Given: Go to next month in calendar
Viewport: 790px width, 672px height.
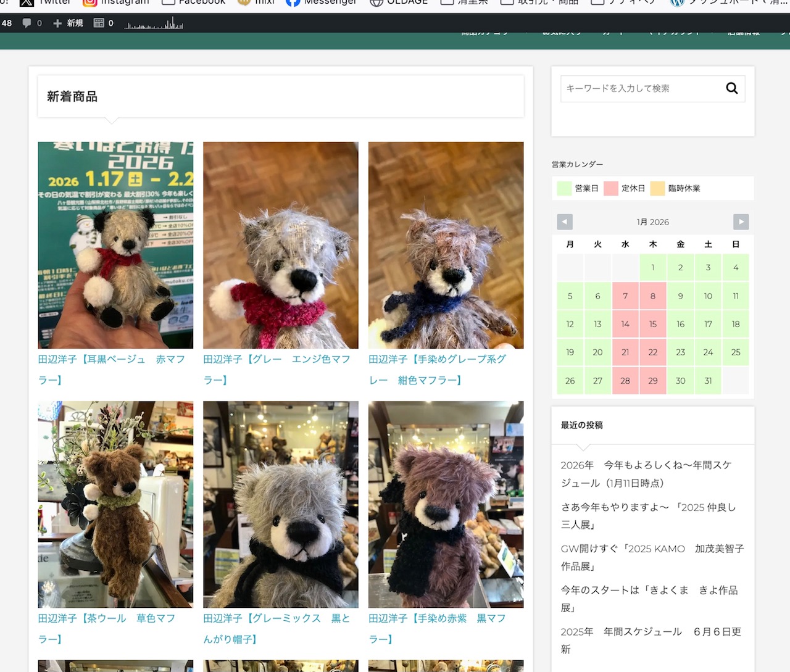Looking at the screenshot, I should coord(741,222).
